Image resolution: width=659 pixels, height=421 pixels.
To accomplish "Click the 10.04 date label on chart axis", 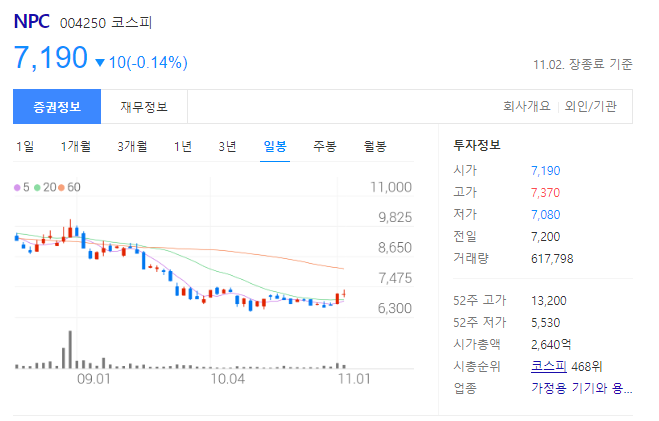I will 227,379.
